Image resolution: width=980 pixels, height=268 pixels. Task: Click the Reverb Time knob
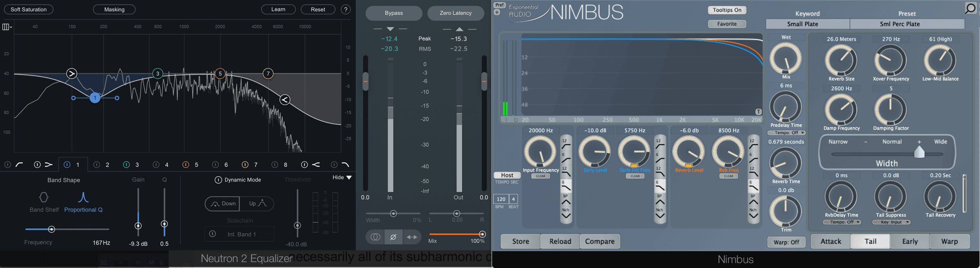coord(785,163)
